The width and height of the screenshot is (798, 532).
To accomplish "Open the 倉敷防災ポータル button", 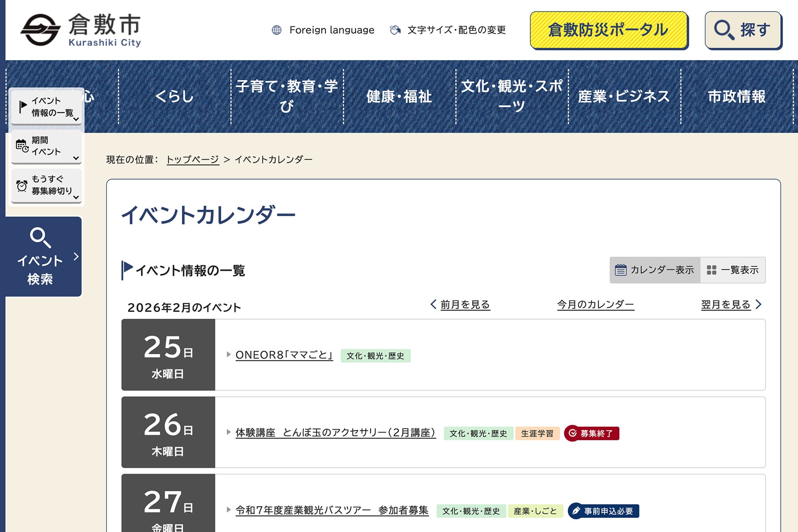I will (608, 30).
